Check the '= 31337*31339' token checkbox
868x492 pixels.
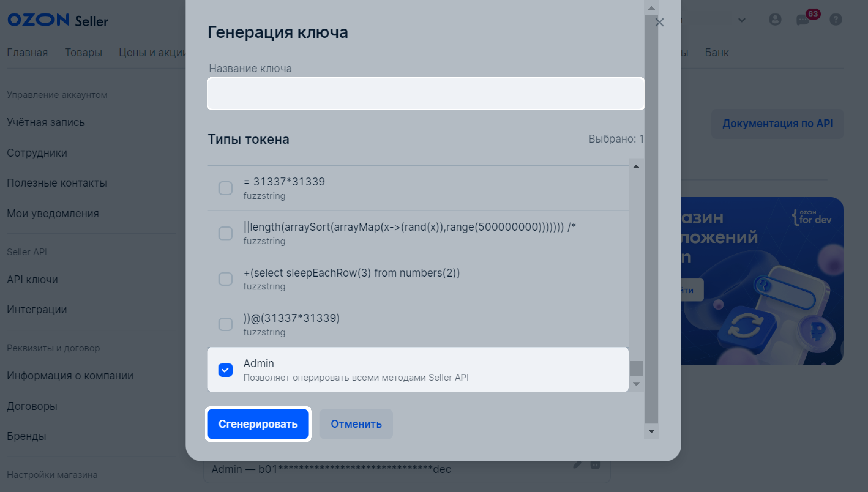point(225,188)
